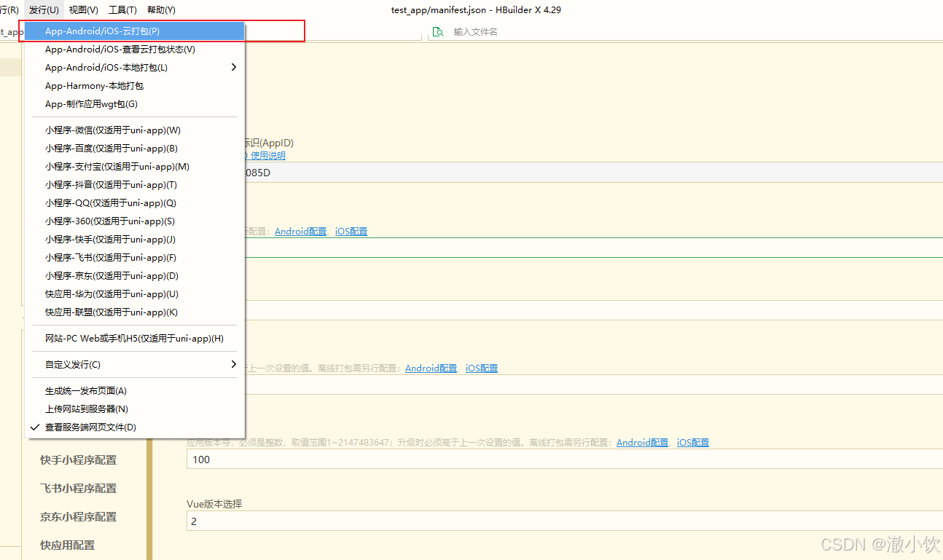Open Android配置 link in version name row
The image size is (943, 560).
tap(431, 368)
